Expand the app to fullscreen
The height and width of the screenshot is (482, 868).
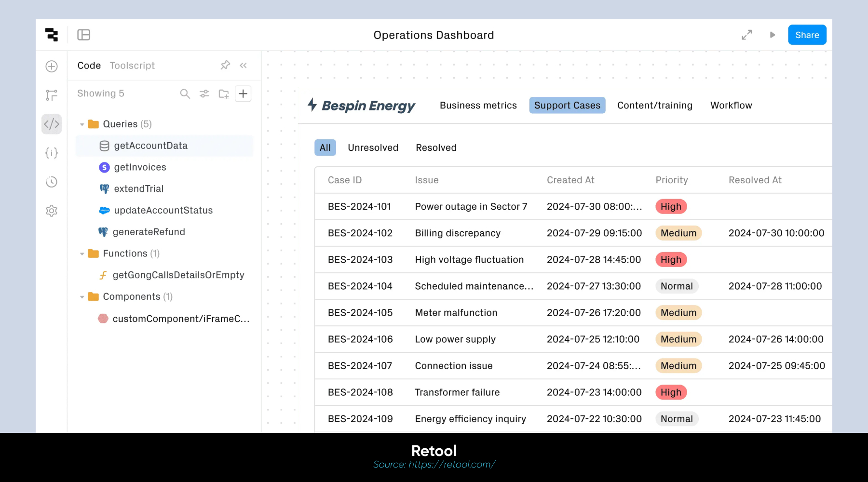click(746, 35)
